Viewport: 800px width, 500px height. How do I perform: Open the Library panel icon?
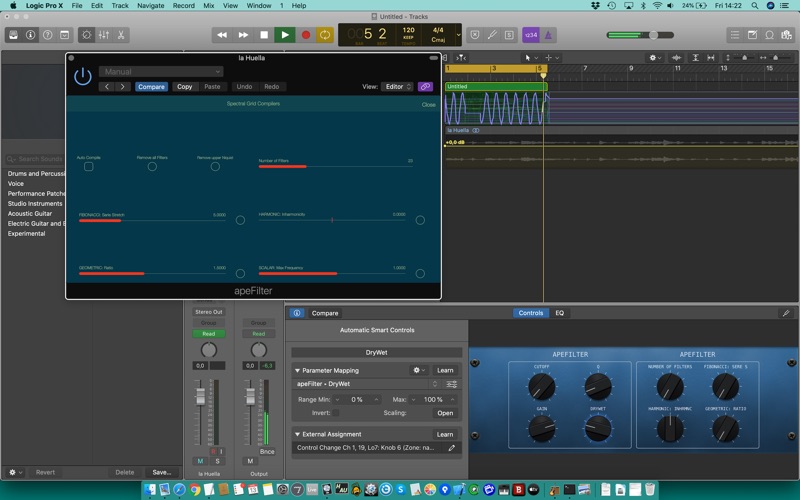14,35
